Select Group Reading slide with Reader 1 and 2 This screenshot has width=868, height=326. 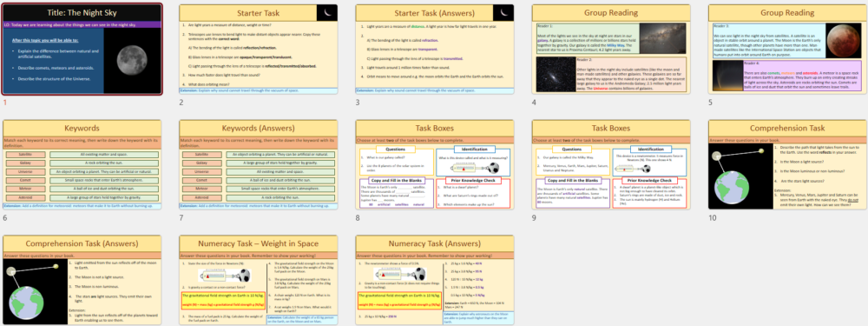click(x=611, y=50)
